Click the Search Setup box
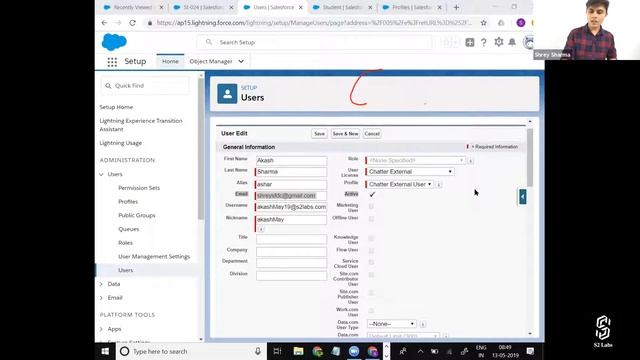 [314, 42]
